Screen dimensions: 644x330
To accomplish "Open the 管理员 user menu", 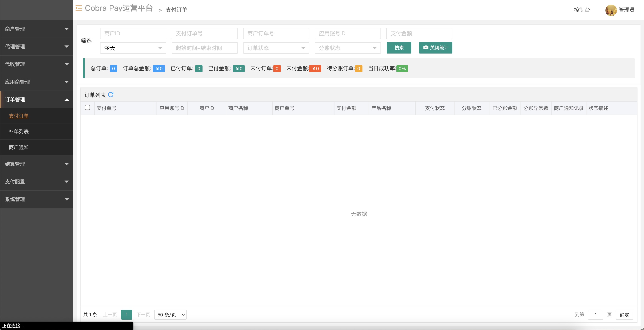I will [627, 10].
